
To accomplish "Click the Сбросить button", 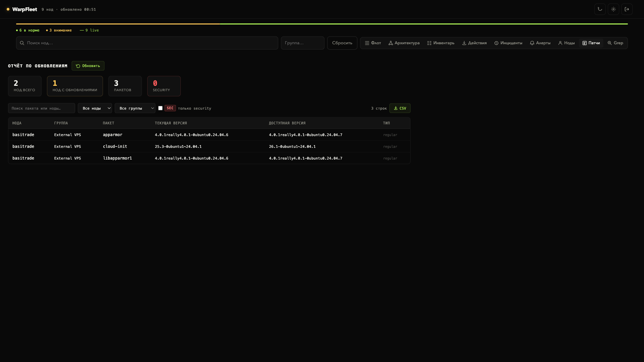I will [x=342, y=43].
